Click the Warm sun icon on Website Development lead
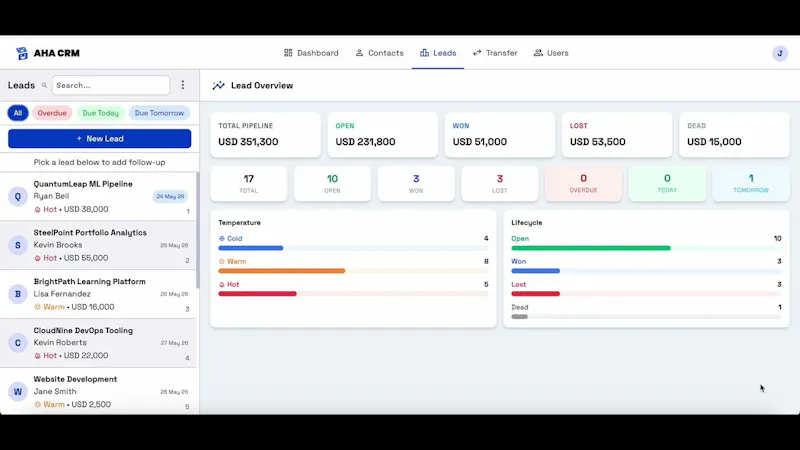Image resolution: width=800 pixels, height=450 pixels. (x=37, y=405)
